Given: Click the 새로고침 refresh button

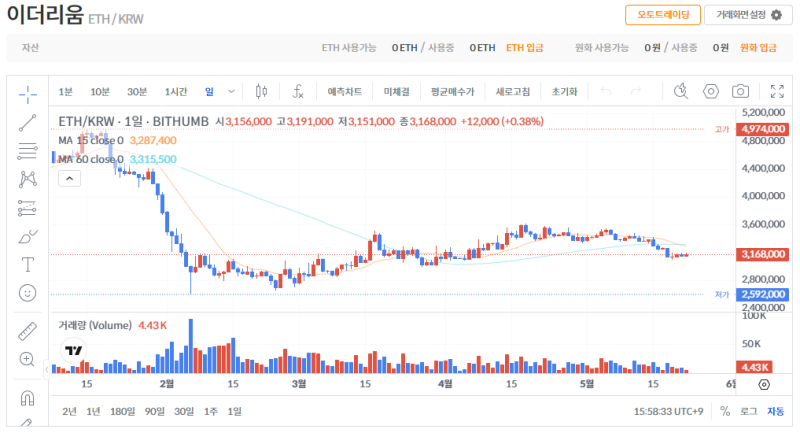Looking at the screenshot, I should point(513,92).
